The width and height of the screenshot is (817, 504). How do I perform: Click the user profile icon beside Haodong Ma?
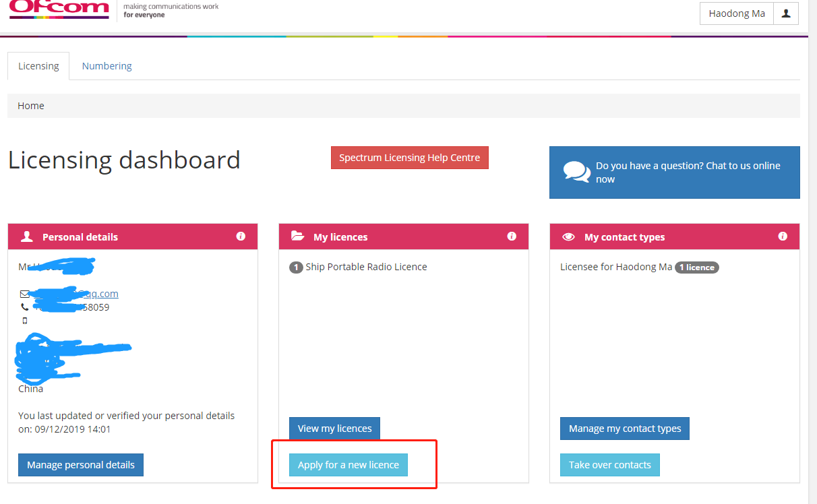click(785, 13)
